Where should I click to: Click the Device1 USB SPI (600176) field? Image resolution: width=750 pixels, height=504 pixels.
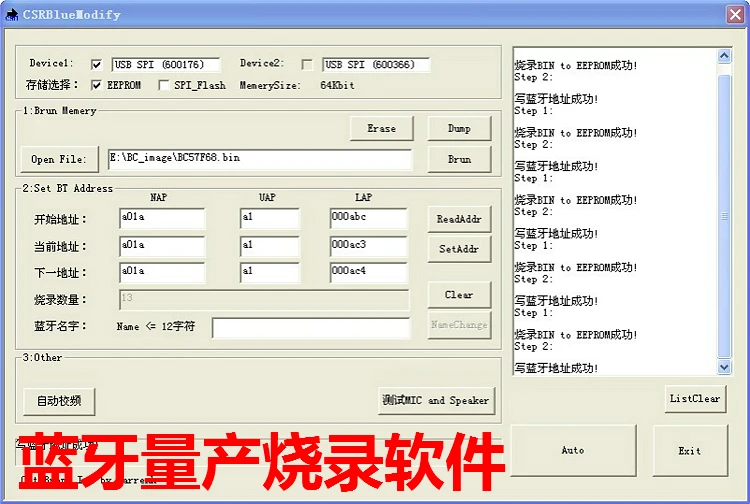[x=166, y=65]
